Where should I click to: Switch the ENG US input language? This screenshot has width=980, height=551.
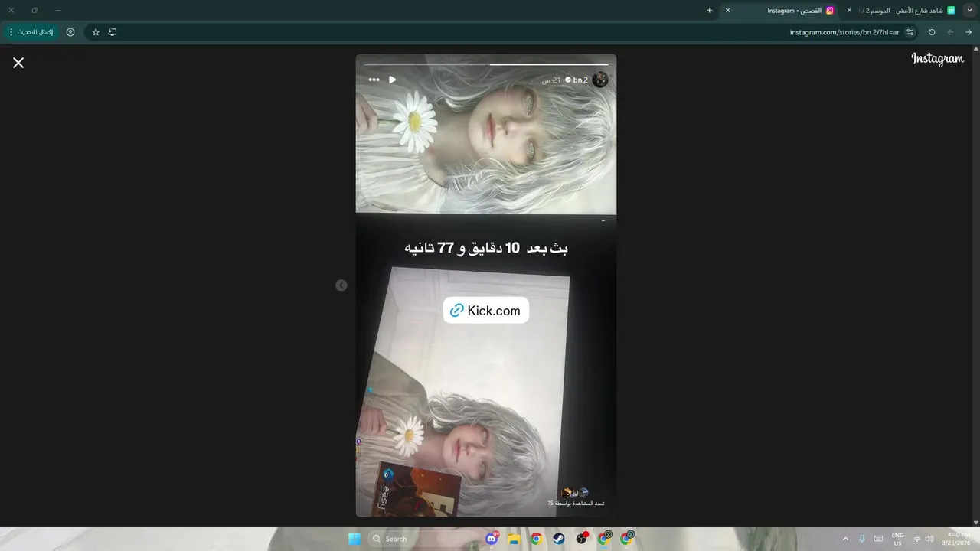[x=897, y=539]
